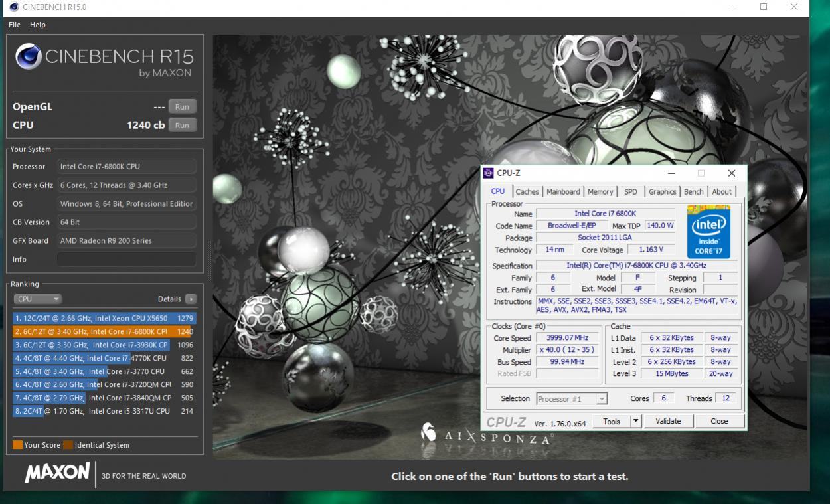The image size is (830, 504).
Task: Click into the Info text field
Action: pos(126,259)
